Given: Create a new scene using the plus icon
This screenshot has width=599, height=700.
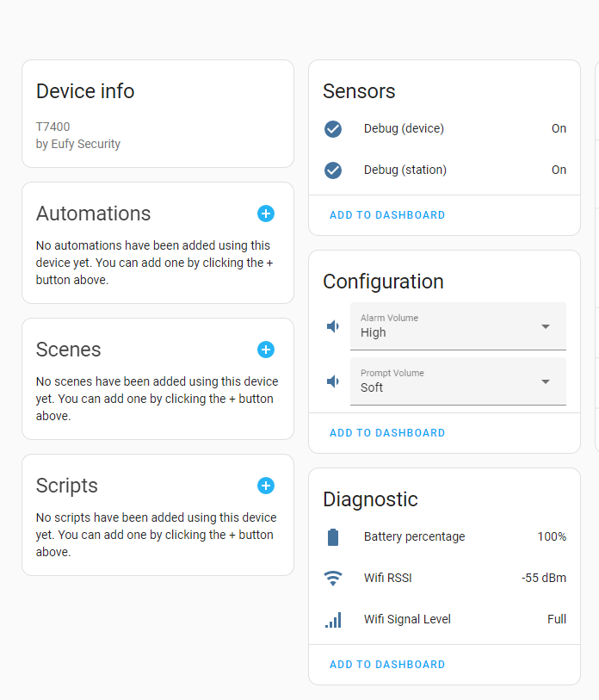Looking at the screenshot, I should click(266, 350).
